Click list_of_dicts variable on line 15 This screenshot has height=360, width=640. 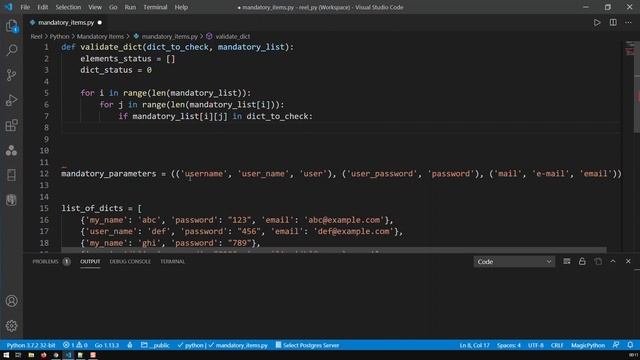tap(92, 208)
